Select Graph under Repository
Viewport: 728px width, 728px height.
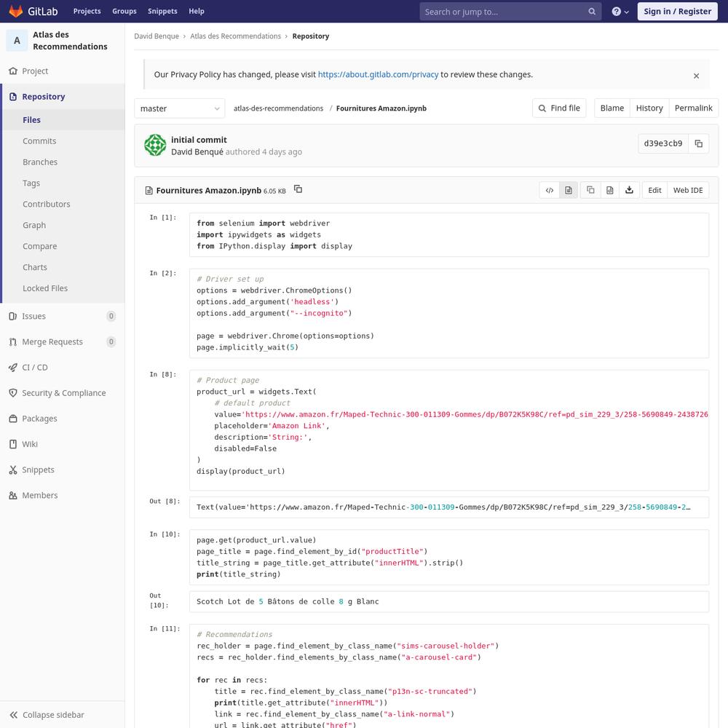click(x=62, y=225)
